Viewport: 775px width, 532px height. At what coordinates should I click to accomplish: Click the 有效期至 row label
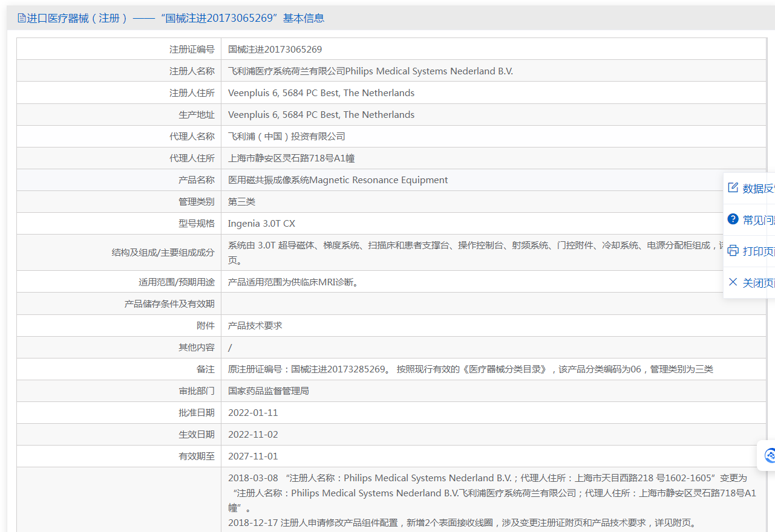[x=196, y=456]
